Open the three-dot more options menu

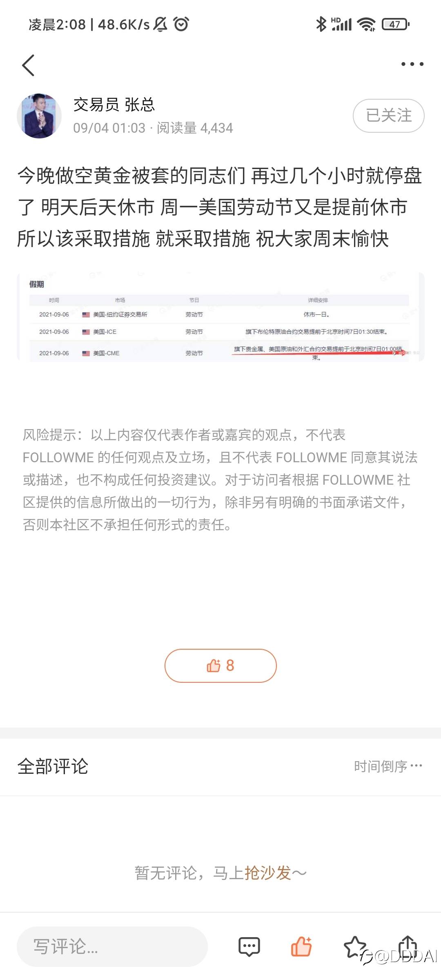pos(412,64)
